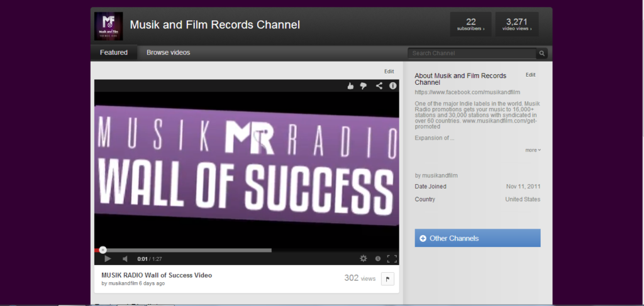Focus the Search Channel input field
Screen dimensions: 644x306
472,53
